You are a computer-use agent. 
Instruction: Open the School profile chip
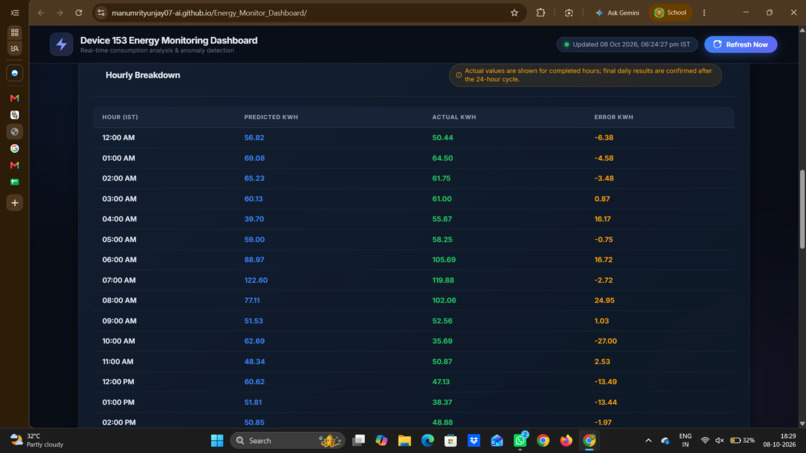(670, 13)
